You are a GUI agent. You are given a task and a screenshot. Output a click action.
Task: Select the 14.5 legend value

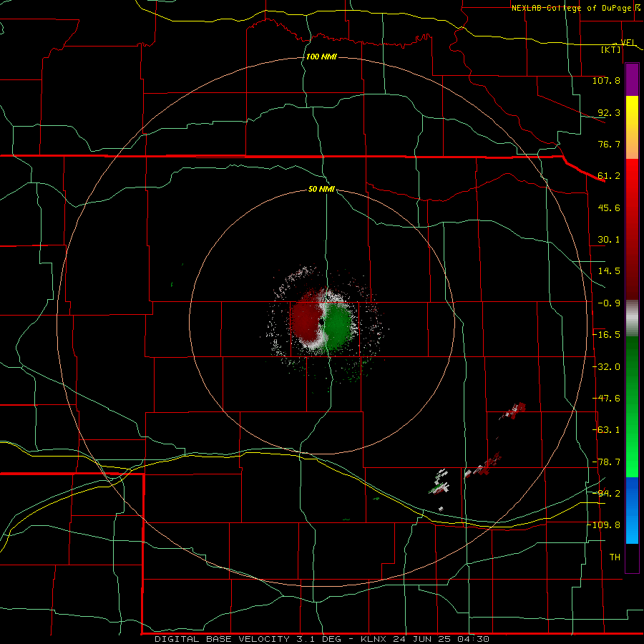(x=609, y=271)
